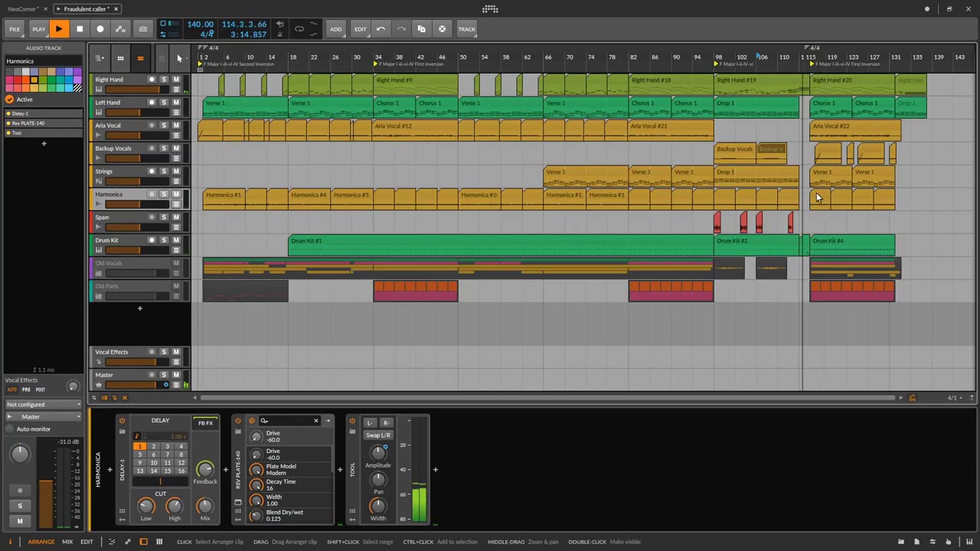Open the Old Parts group folder icon
The width and height of the screenshot is (980, 551).
pyautogui.click(x=98, y=295)
